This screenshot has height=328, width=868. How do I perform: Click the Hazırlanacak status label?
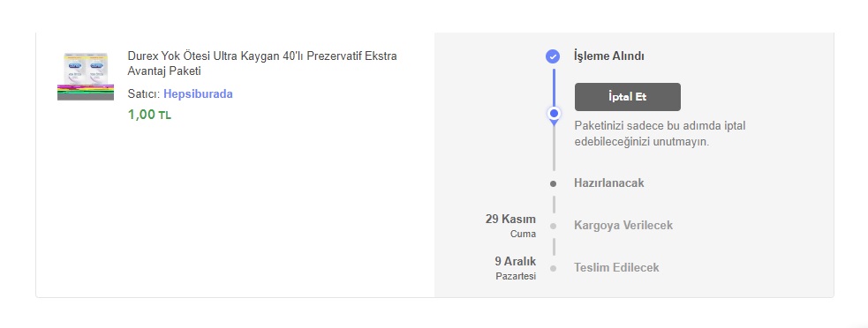[x=609, y=183]
